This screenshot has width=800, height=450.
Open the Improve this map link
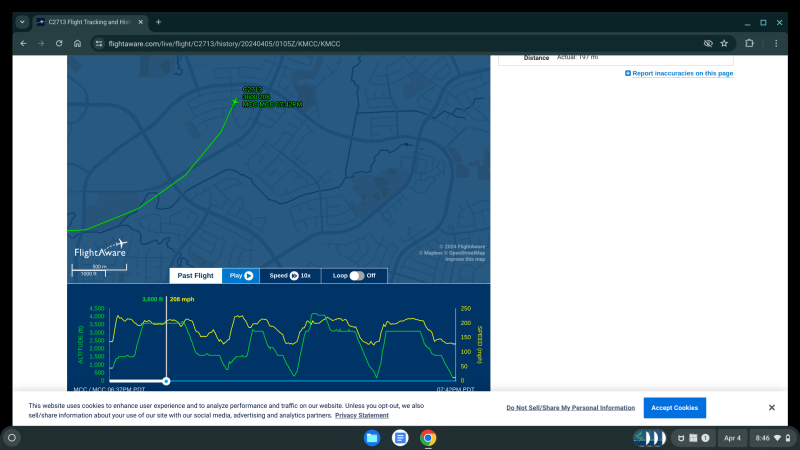coord(465,259)
